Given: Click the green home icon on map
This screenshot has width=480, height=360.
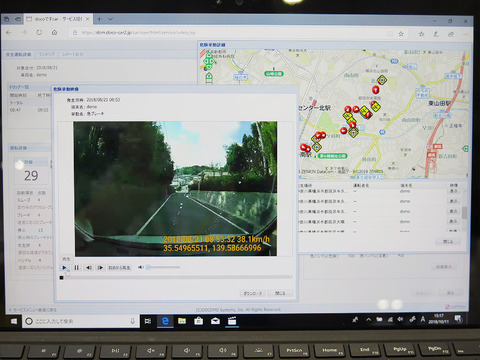Looking at the screenshot, I should tap(209, 77).
